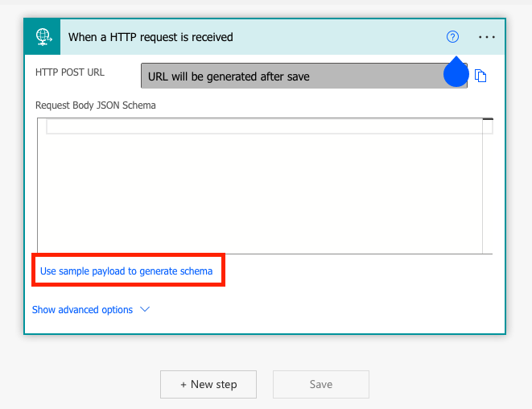Click Use sample payload to generate schema

click(x=126, y=271)
